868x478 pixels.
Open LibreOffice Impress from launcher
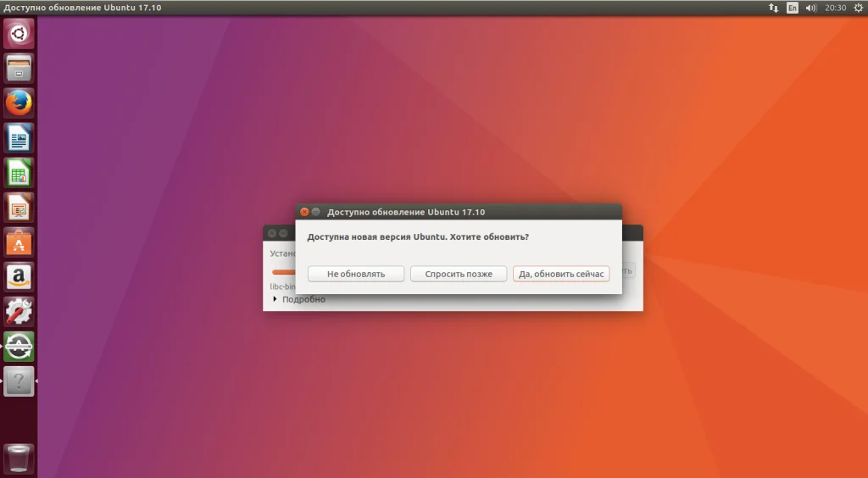tap(19, 208)
